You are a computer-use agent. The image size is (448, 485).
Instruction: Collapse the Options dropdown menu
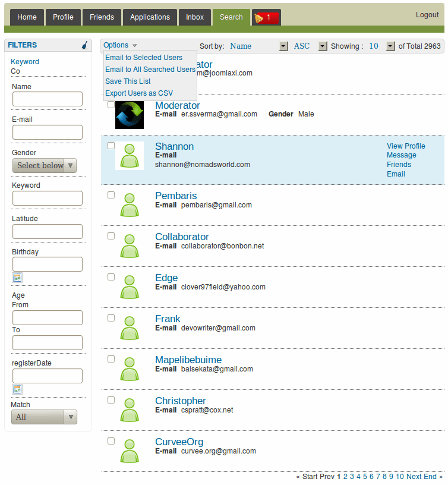coord(120,45)
